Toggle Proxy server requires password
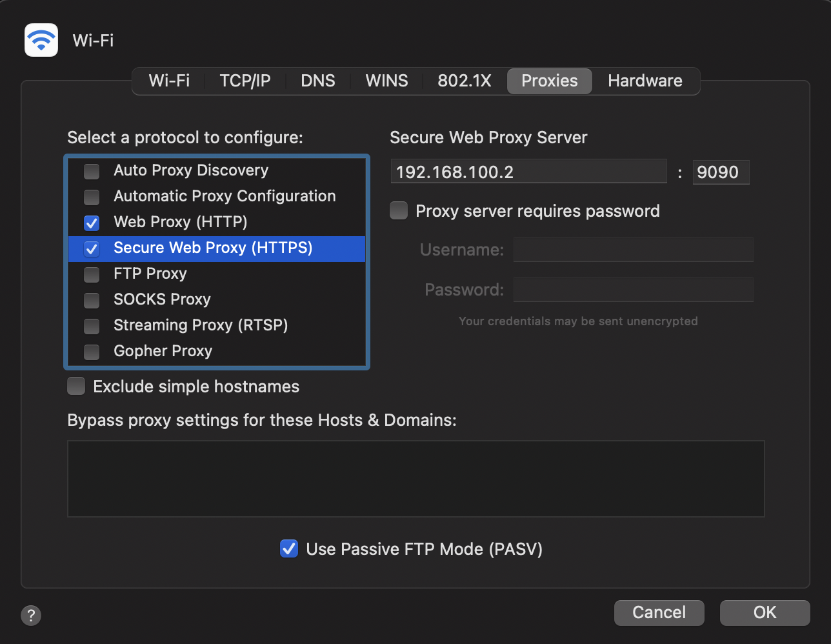 click(x=399, y=211)
